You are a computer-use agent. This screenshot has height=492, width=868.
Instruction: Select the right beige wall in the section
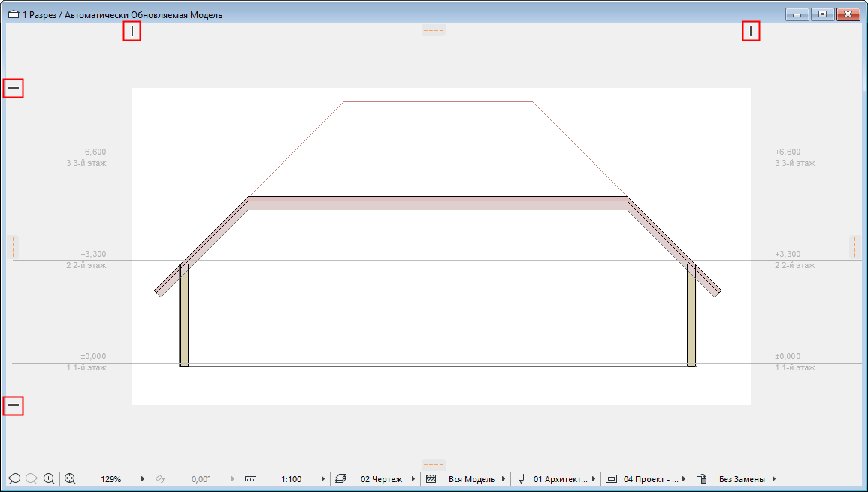tap(691, 315)
